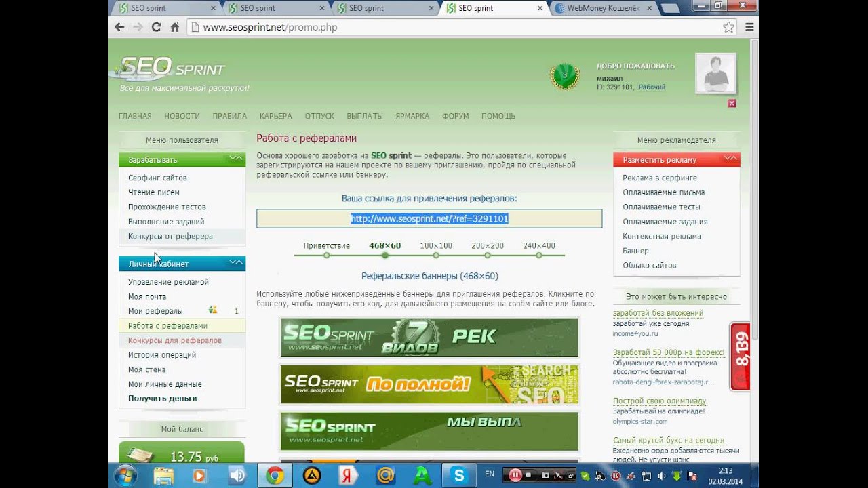868x488 pixels.
Task: Bookmark this page with the star
Action: point(729,27)
